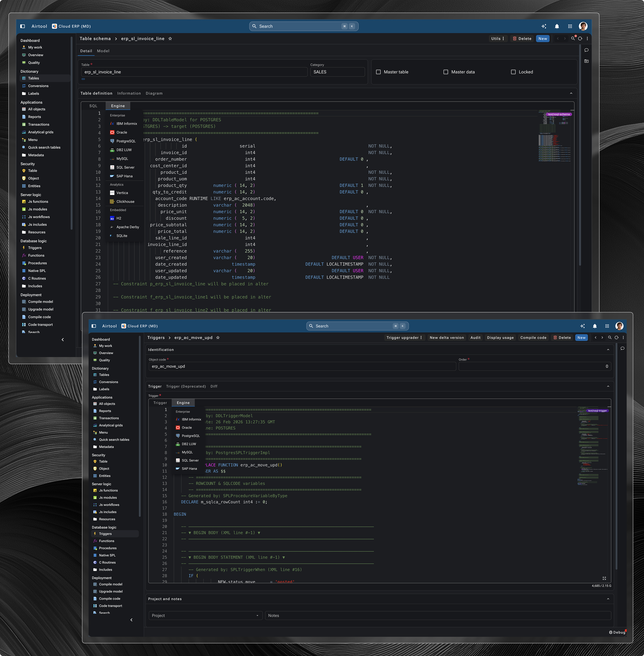Toggle the sidebar panel icon beside Airtool
This screenshot has width=644, height=656.
pyautogui.click(x=23, y=26)
